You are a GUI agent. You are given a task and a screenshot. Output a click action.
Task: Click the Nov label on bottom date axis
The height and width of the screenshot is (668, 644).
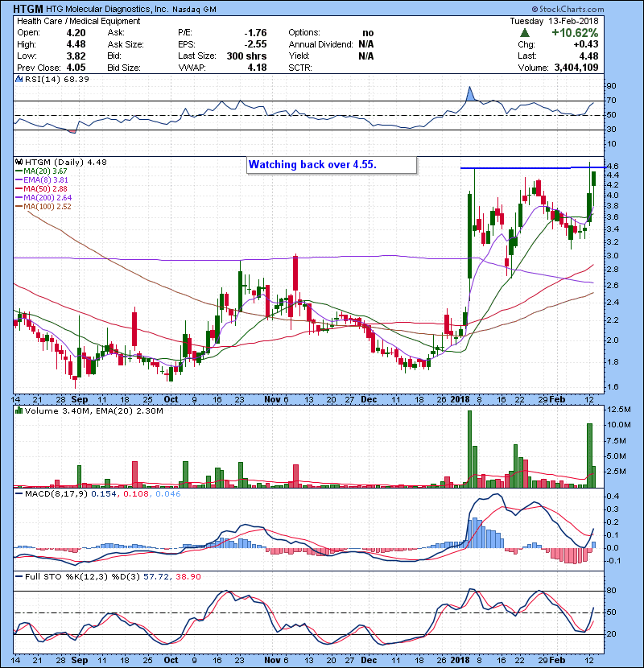272,660
